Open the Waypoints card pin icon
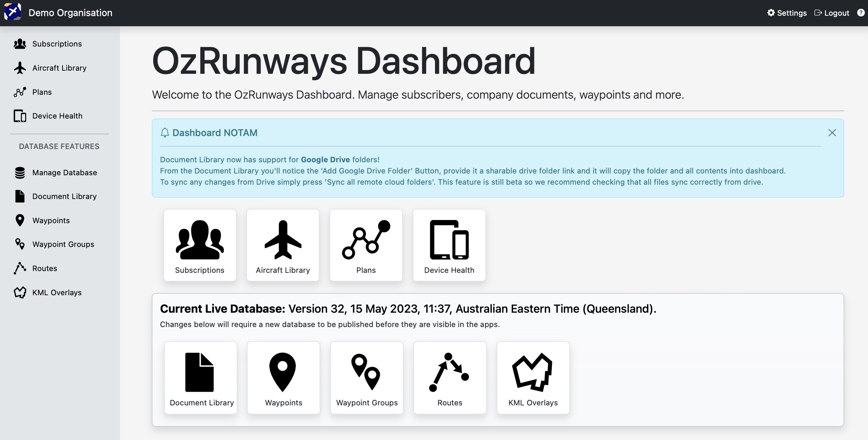The width and height of the screenshot is (868, 440). point(283,372)
